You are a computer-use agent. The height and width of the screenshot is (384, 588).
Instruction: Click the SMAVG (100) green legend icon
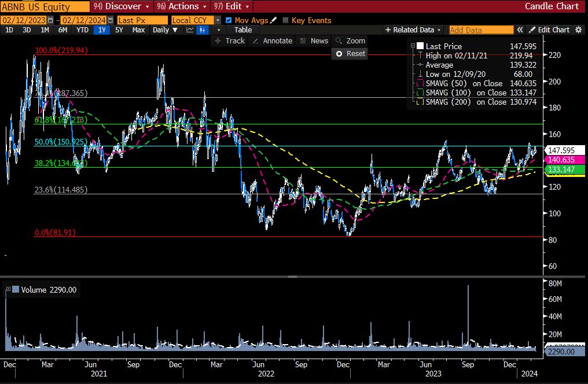point(420,93)
